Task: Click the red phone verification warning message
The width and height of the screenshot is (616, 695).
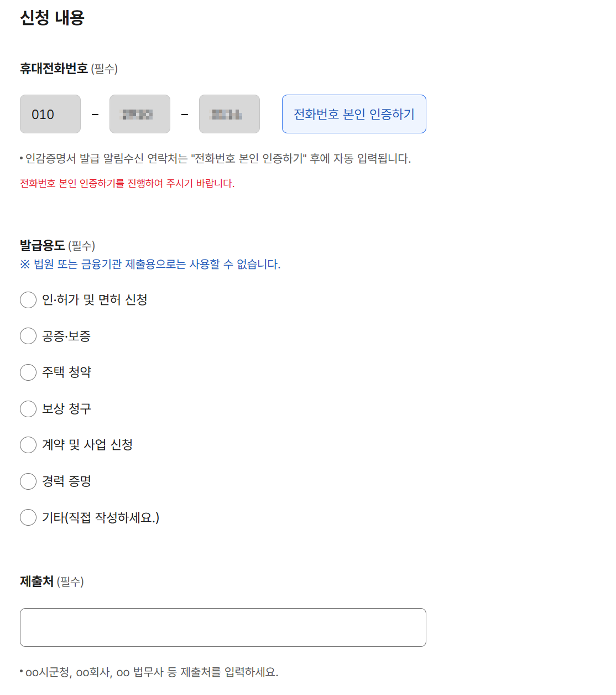Action: 128,183
